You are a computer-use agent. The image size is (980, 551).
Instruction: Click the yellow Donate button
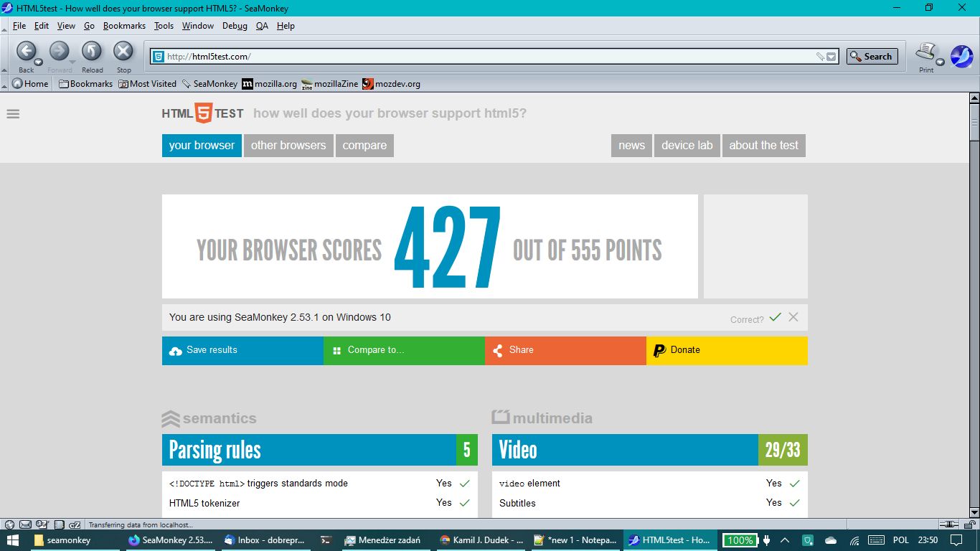click(x=727, y=350)
